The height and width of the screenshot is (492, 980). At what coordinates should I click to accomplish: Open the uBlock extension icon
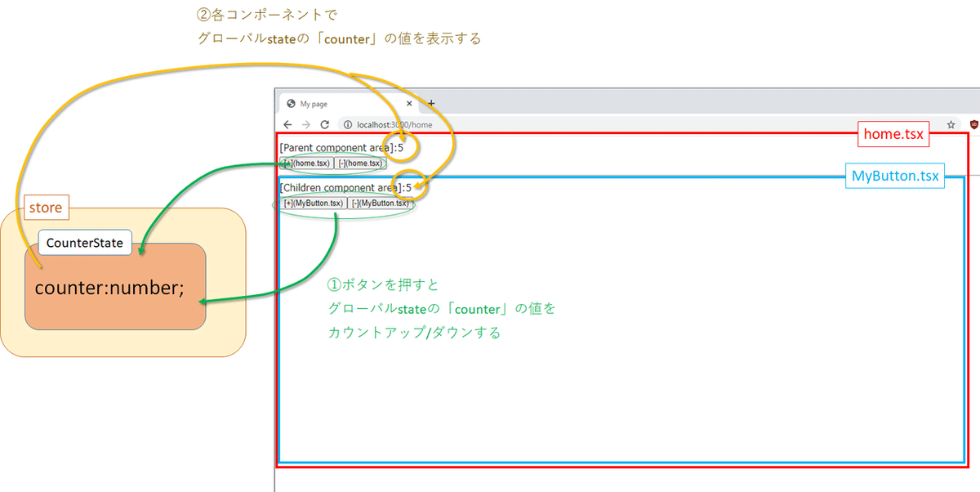click(973, 124)
